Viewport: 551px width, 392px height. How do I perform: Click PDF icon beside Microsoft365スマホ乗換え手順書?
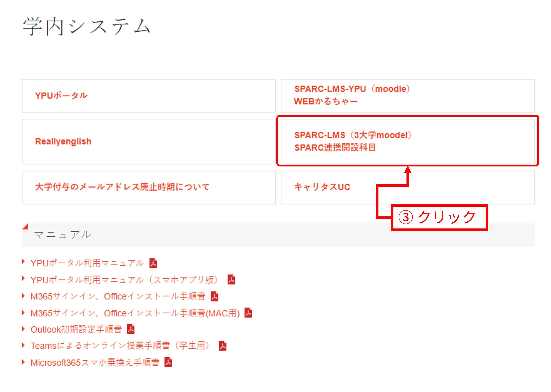point(168,362)
